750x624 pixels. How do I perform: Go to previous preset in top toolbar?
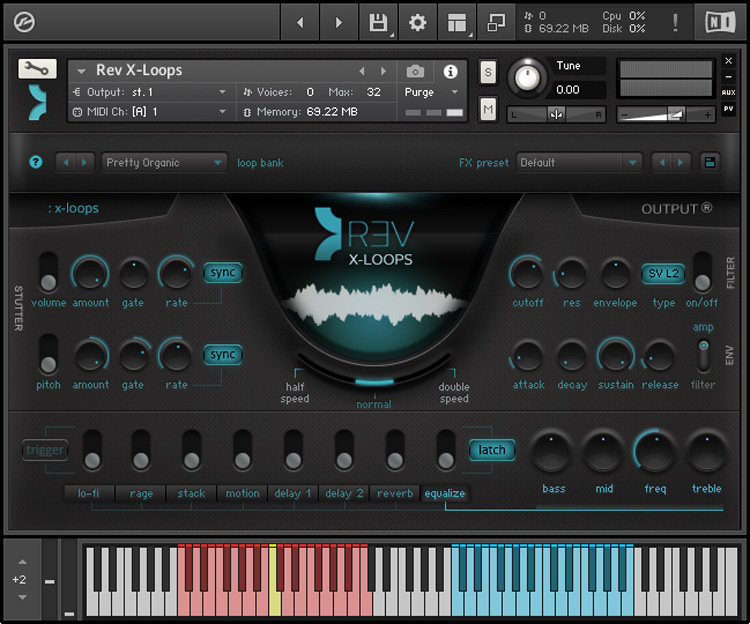(x=300, y=22)
